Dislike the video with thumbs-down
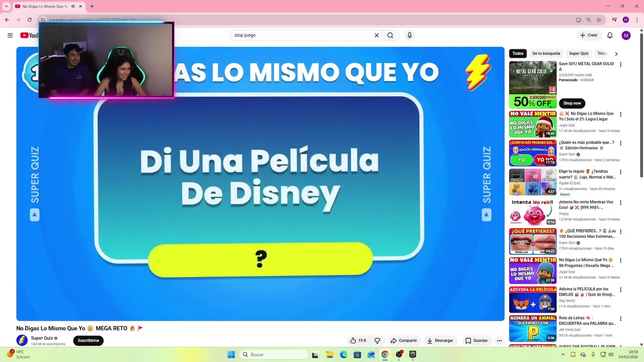 [x=377, y=340]
